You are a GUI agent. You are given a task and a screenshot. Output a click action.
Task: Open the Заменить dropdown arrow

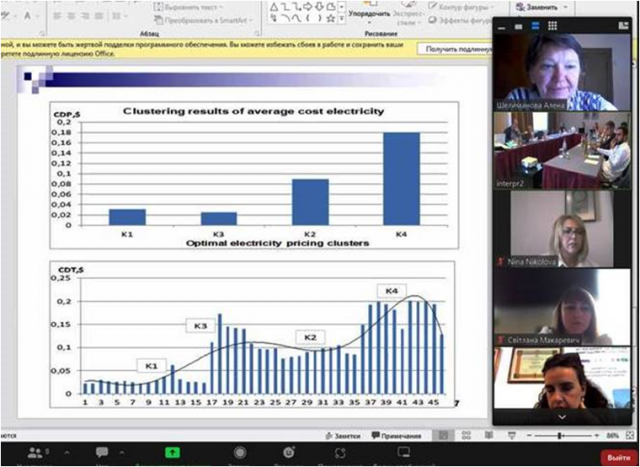pos(565,7)
